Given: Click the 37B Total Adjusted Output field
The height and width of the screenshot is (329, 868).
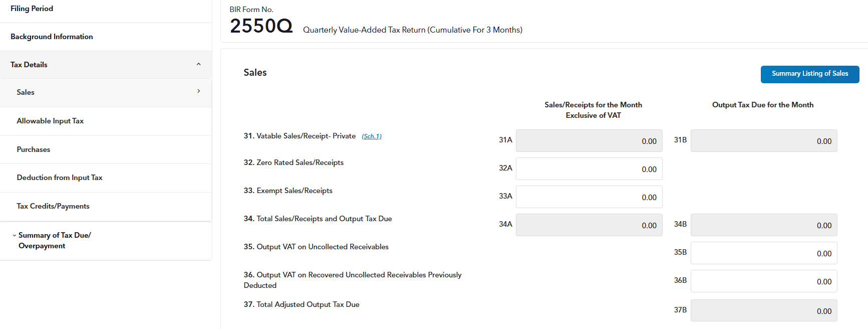Looking at the screenshot, I should (763, 311).
